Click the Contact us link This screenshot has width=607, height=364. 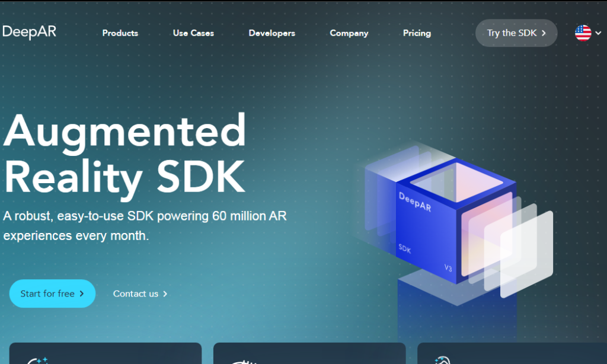pos(135,293)
